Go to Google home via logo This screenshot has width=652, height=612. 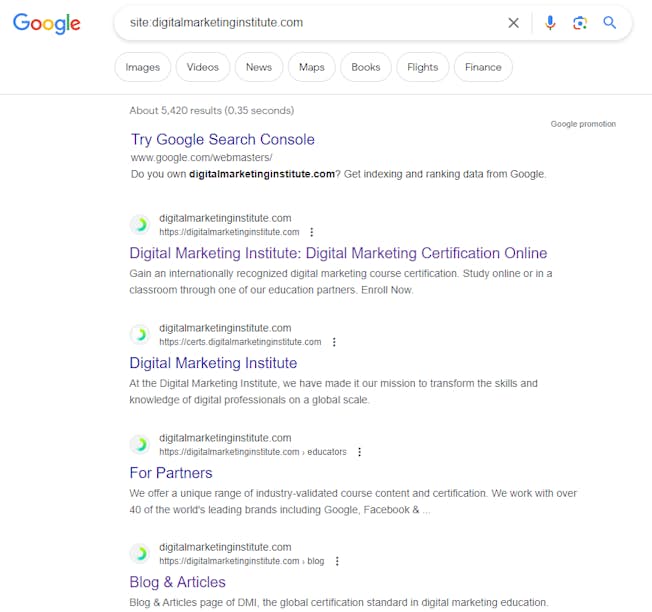47,23
